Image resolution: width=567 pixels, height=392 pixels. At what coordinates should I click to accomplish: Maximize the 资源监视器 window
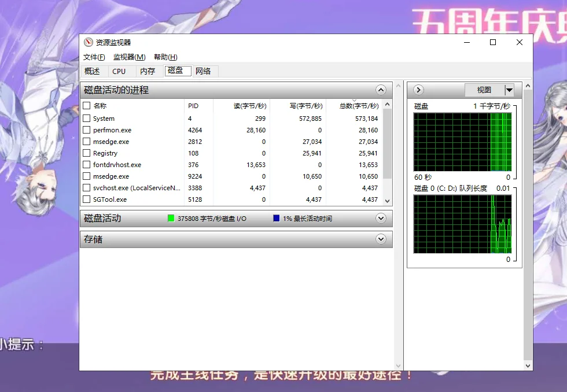click(493, 42)
